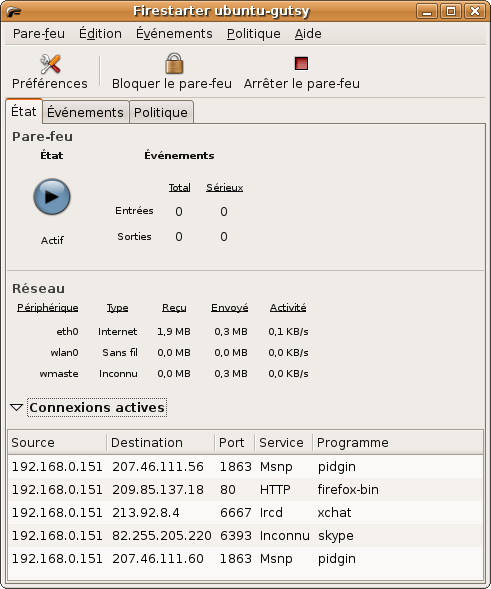Click the Total events heading
491x589 pixels.
[179, 187]
